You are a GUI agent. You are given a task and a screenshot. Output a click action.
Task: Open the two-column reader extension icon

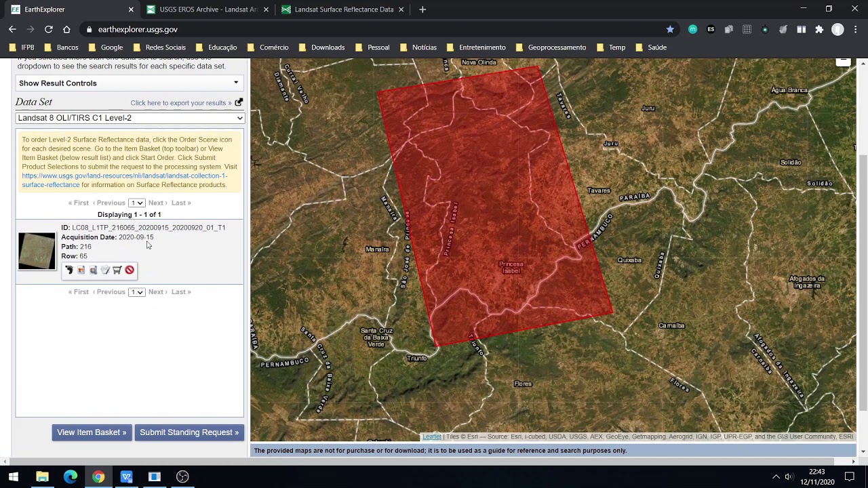click(801, 29)
